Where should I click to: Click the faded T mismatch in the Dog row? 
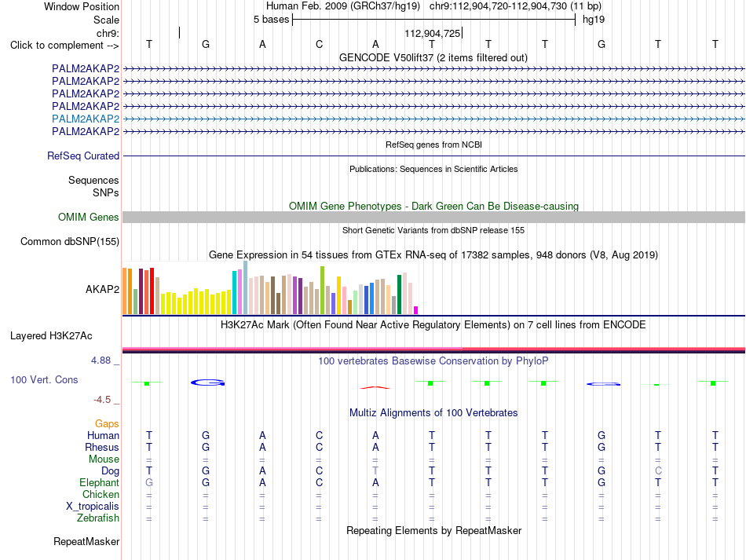(375, 471)
